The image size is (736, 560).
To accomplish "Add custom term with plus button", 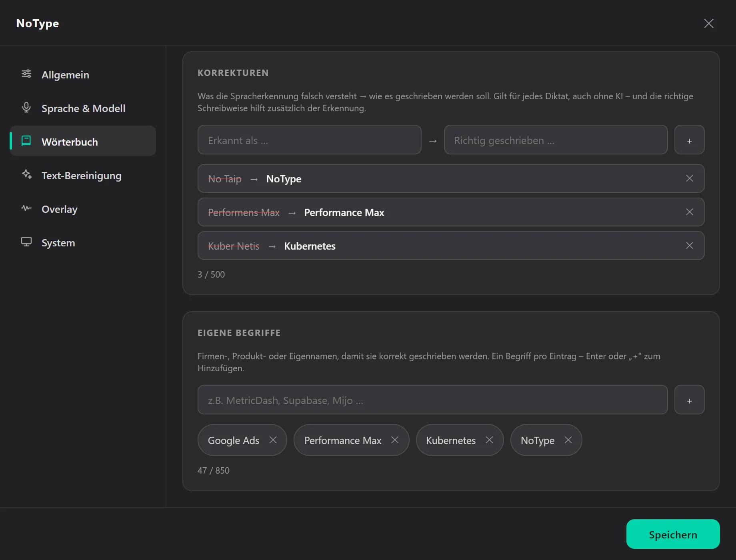I will click(x=690, y=400).
